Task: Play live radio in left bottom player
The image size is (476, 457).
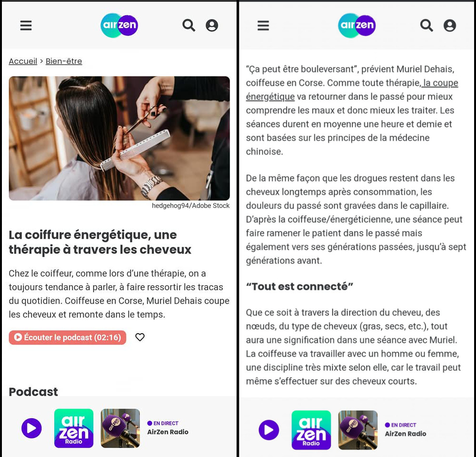Action: coord(31,428)
